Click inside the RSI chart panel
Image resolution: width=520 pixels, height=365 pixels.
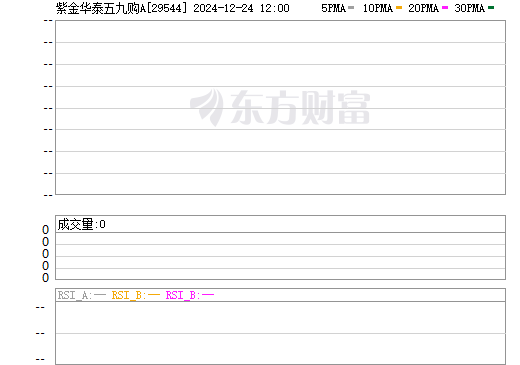(280, 333)
